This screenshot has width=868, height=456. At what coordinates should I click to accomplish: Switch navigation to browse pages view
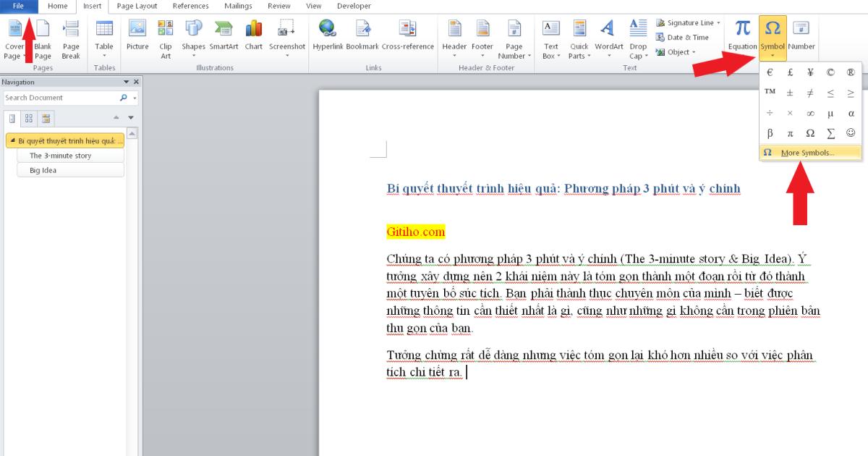click(29, 118)
